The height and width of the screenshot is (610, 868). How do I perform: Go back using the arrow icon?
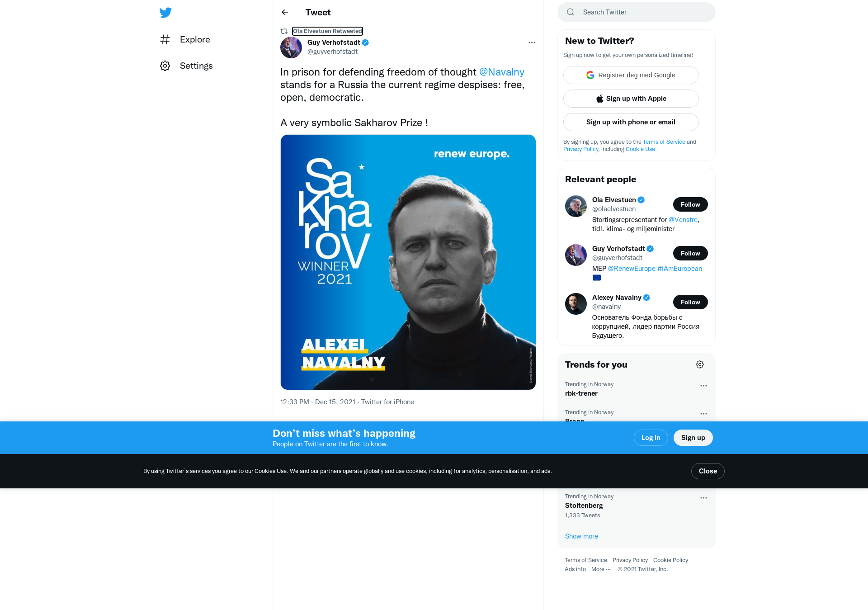coord(285,12)
